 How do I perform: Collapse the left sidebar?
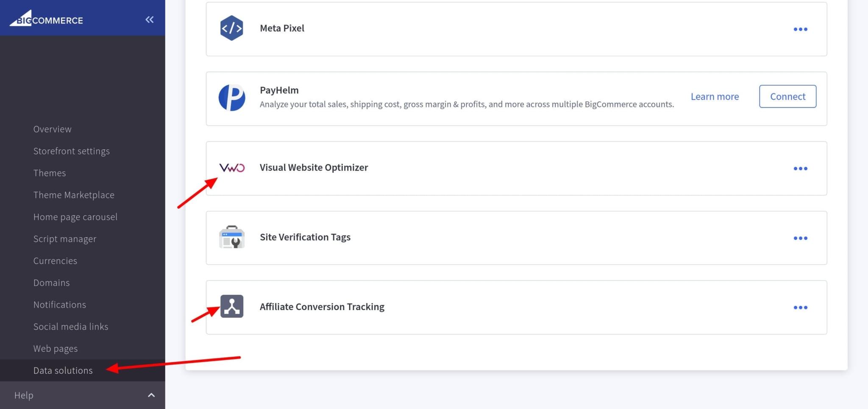(x=149, y=19)
